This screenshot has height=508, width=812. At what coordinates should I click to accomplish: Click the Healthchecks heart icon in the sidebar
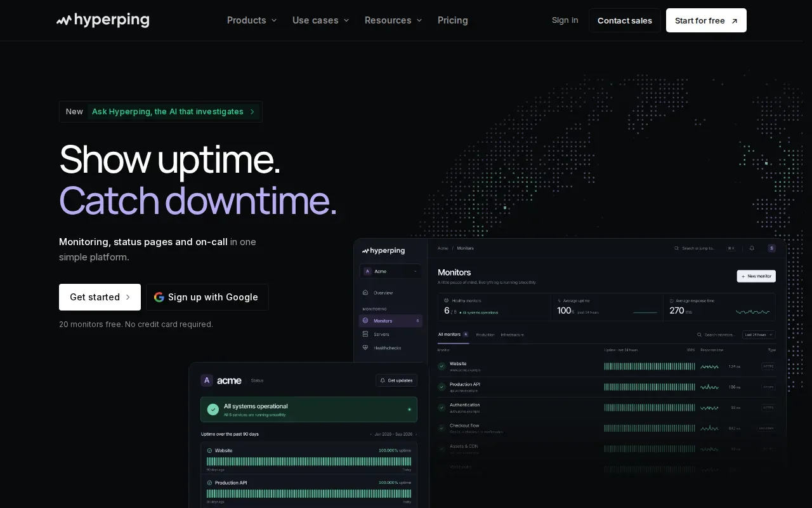click(365, 348)
